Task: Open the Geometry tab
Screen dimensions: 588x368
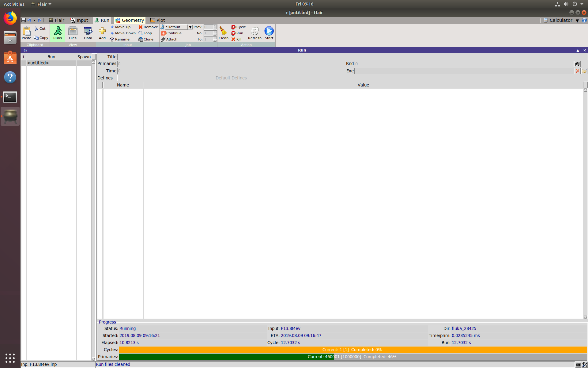Action: [130, 20]
